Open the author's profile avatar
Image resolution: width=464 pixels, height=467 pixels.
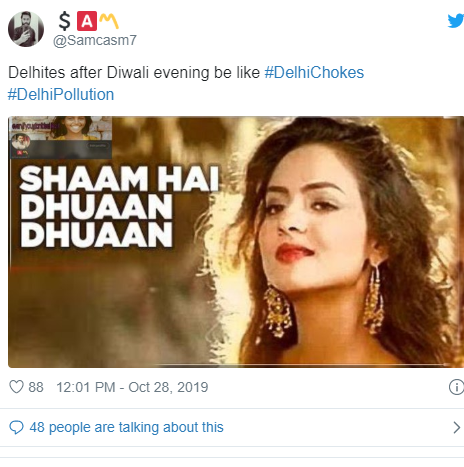[x=26, y=29]
